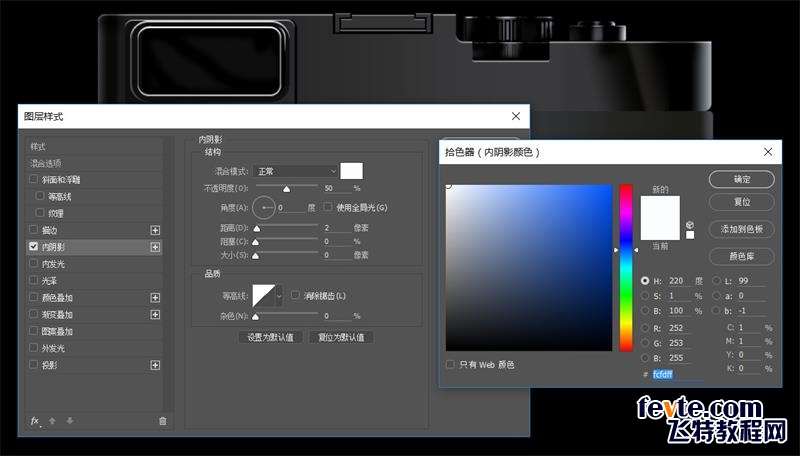
Task: Enable the 等高线 sub-option checkbox
Action: coord(40,196)
